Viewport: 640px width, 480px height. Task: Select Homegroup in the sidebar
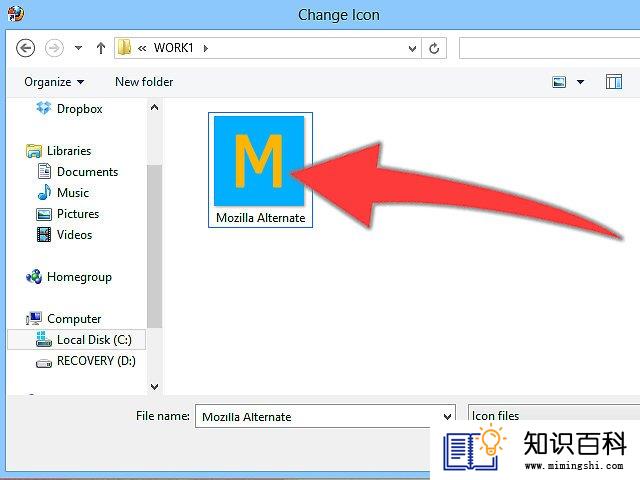(79, 277)
